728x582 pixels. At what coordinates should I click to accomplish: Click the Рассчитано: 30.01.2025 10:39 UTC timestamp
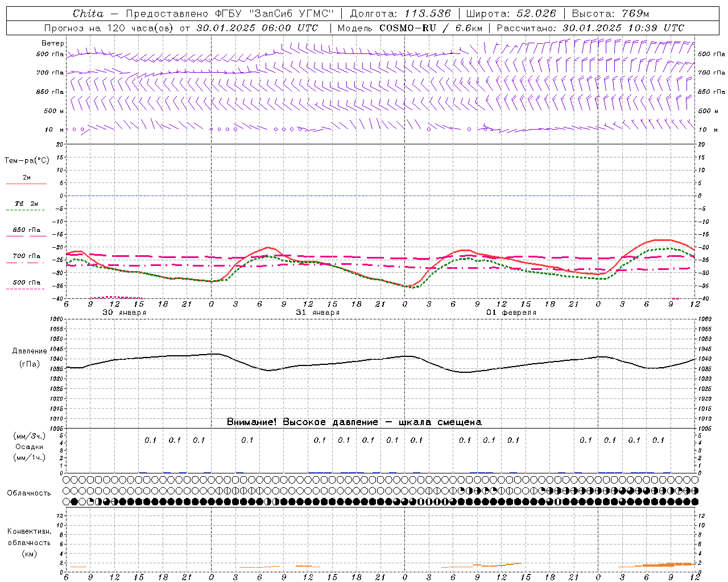click(x=590, y=28)
